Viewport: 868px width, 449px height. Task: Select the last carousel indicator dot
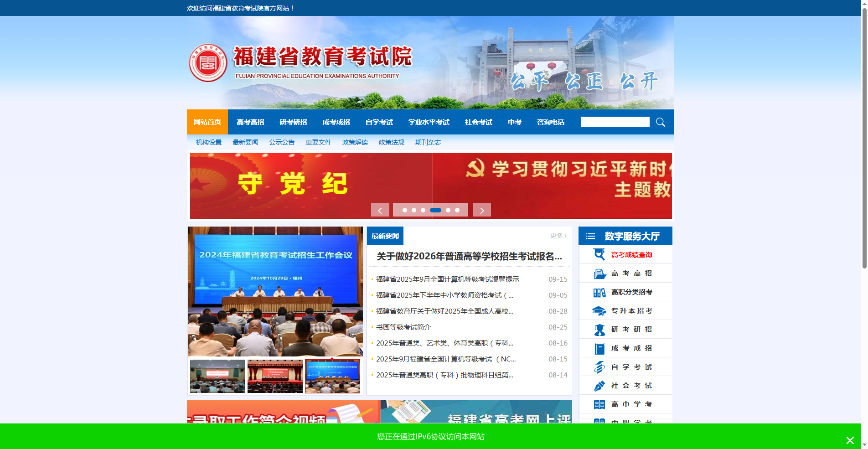click(458, 210)
